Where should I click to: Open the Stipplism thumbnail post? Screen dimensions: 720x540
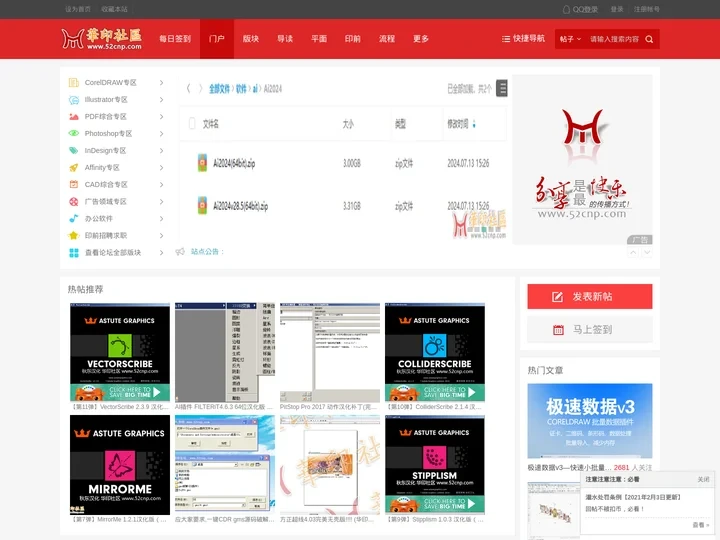435,465
